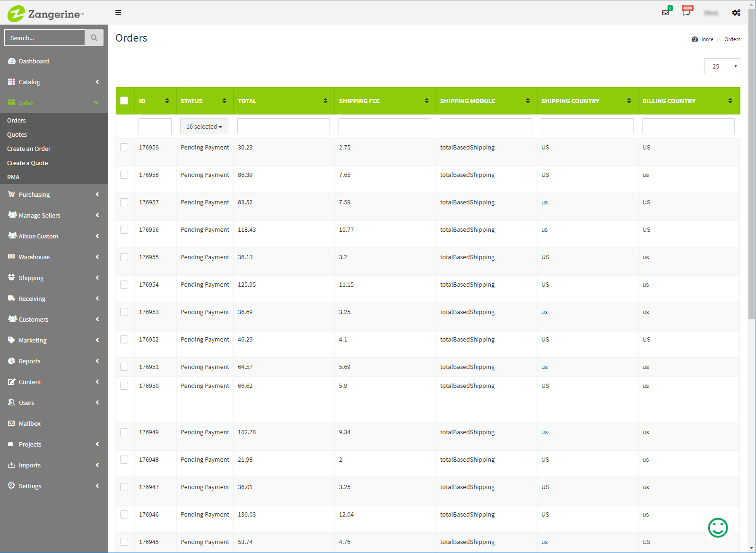Image resolution: width=756 pixels, height=553 pixels.
Task: Open the '16 selected' status filter dropdown
Action: point(204,126)
